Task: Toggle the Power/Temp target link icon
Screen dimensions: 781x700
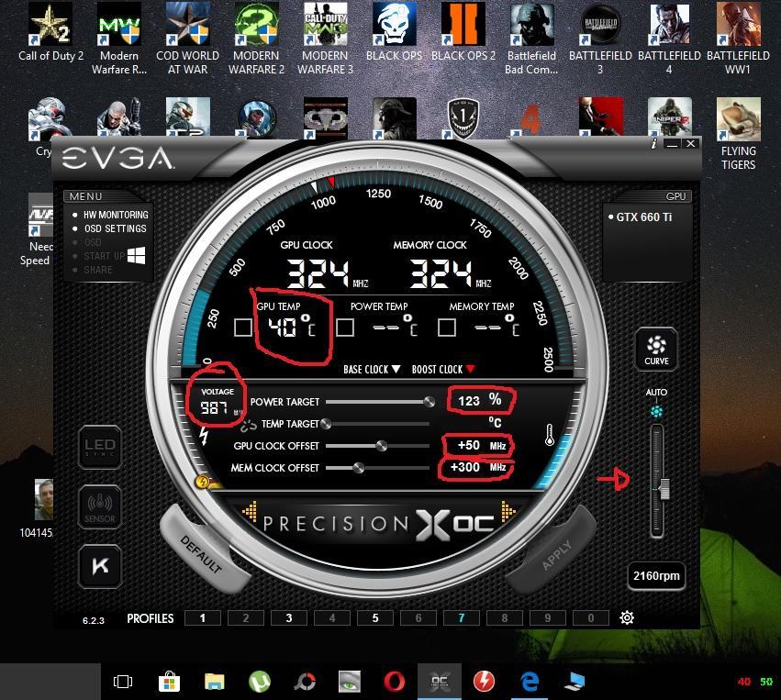Action: click(248, 425)
